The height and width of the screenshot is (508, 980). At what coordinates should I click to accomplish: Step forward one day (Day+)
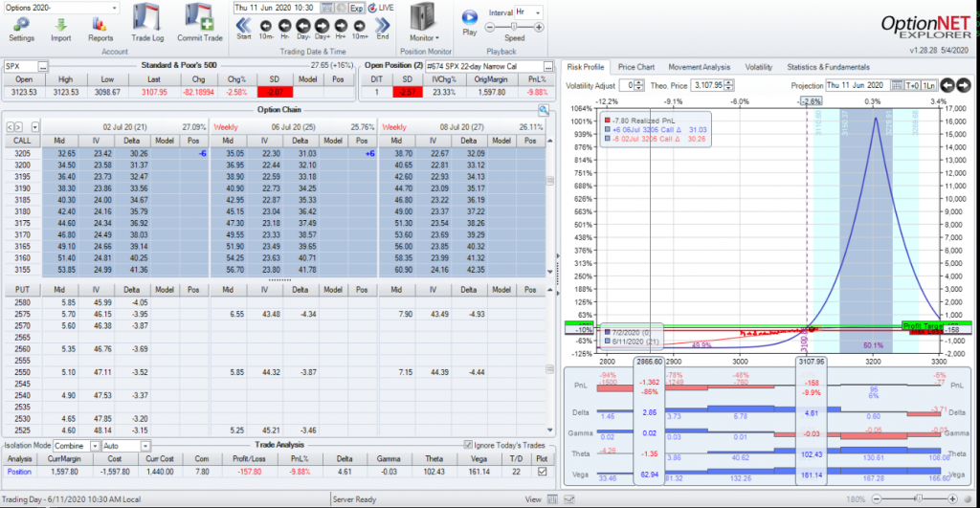coord(322,26)
